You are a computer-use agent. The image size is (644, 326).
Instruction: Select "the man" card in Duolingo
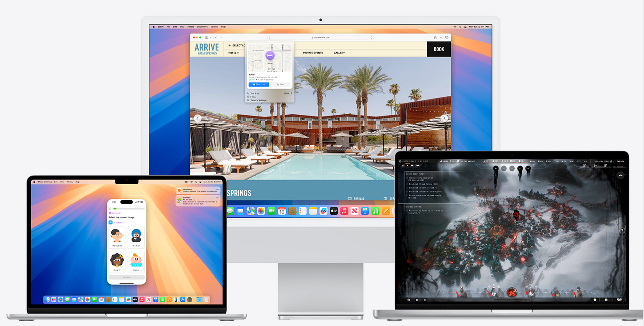[136, 237]
